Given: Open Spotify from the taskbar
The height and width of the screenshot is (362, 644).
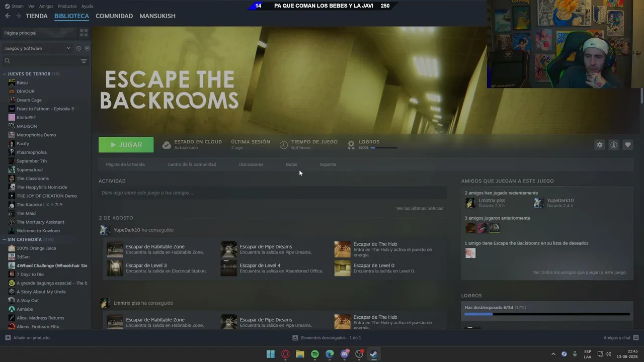Looking at the screenshot, I should tap(315, 354).
